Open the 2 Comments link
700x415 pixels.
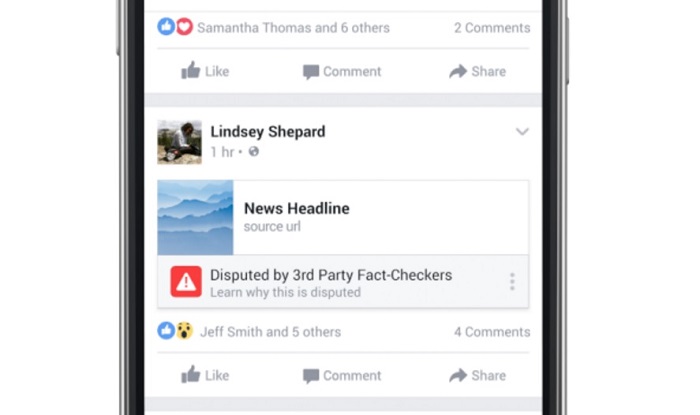[x=492, y=28]
